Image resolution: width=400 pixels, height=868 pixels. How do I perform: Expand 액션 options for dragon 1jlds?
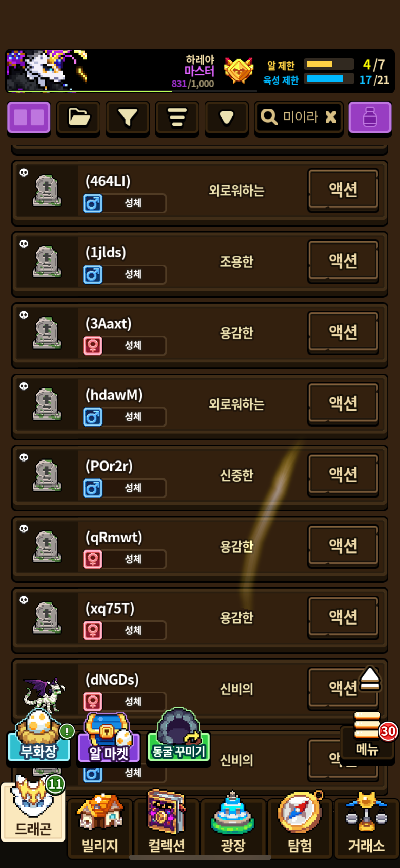343,261
